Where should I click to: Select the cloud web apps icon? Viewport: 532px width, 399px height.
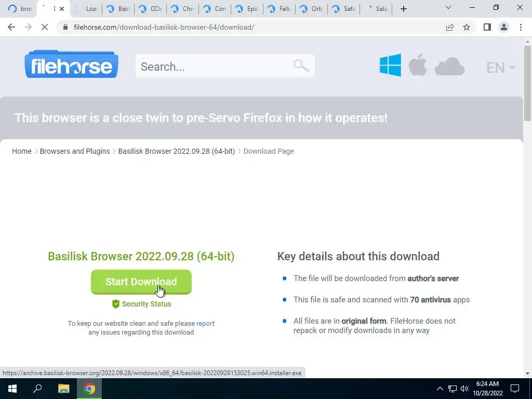click(x=449, y=66)
